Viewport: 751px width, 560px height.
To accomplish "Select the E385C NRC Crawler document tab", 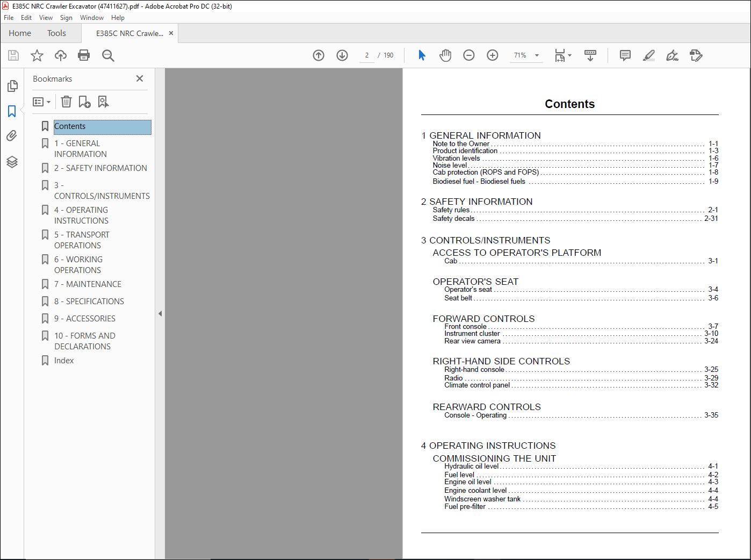I will pyautogui.click(x=129, y=33).
